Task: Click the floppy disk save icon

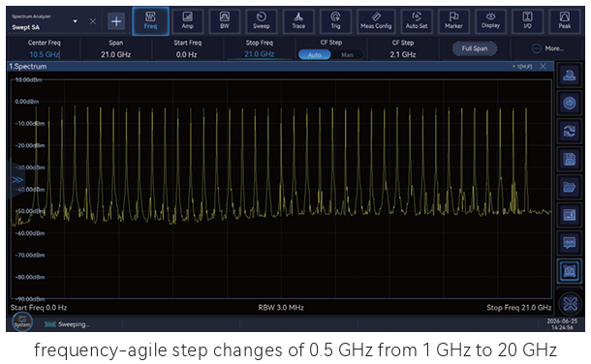Action: tap(569, 159)
